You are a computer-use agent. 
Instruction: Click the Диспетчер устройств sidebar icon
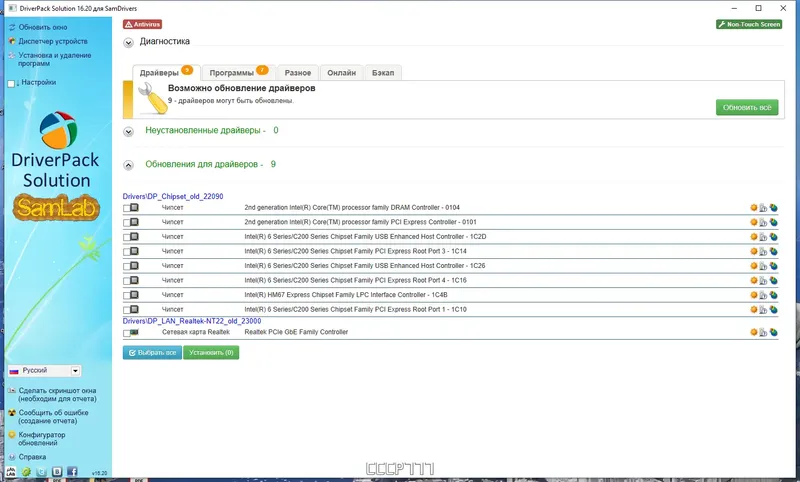point(12,41)
